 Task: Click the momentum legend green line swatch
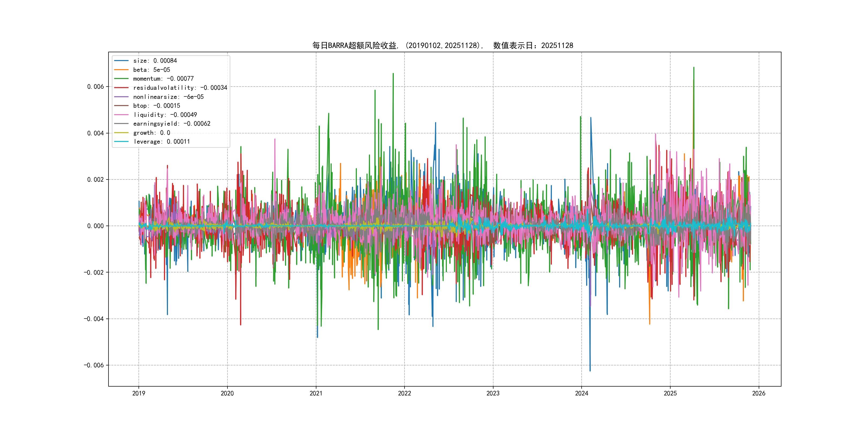[x=121, y=78]
